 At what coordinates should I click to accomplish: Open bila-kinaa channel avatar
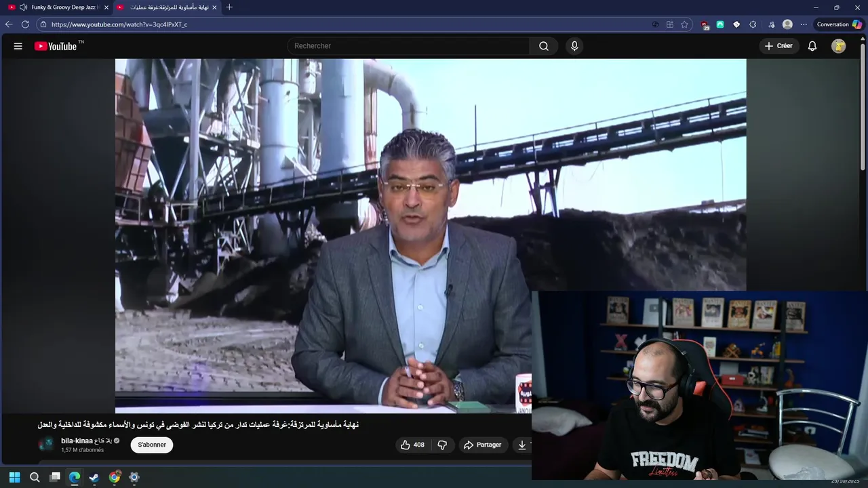[46, 445]
